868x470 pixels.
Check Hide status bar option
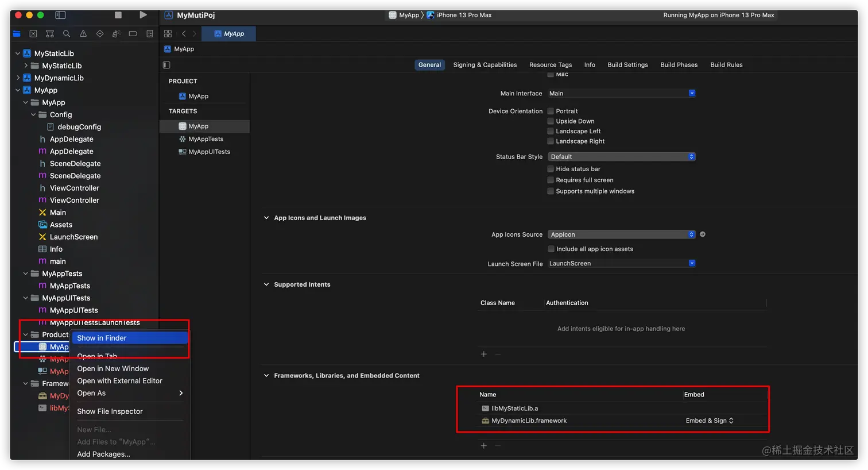[x=551, y=169]
